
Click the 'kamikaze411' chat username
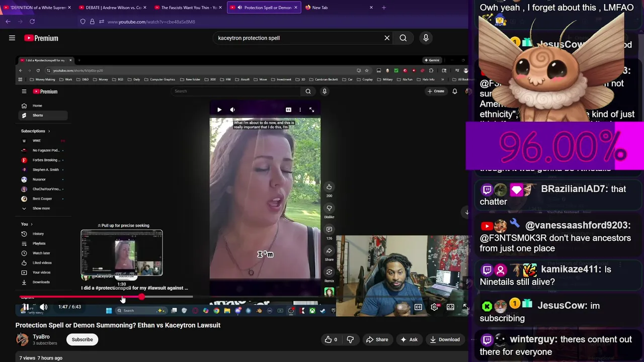click(x=571, y=269)
